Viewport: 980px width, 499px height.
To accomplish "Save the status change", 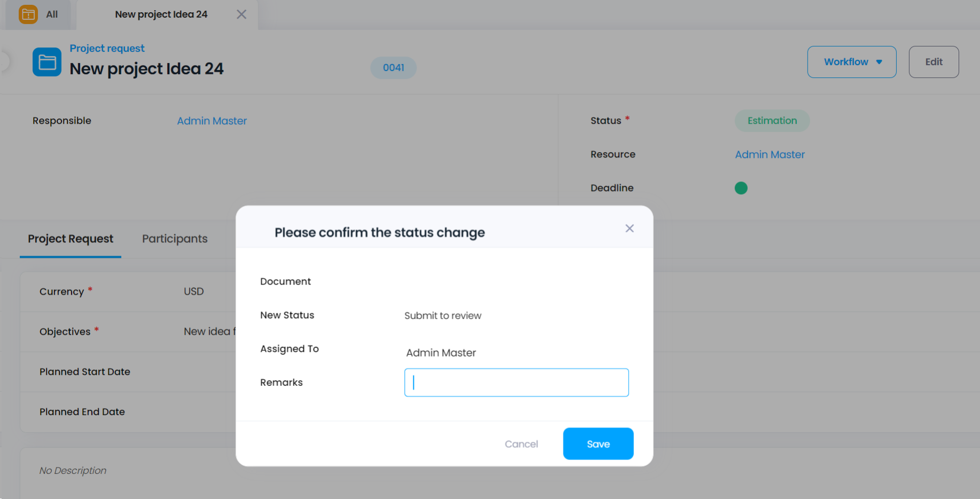I will [x=598, y=443].
